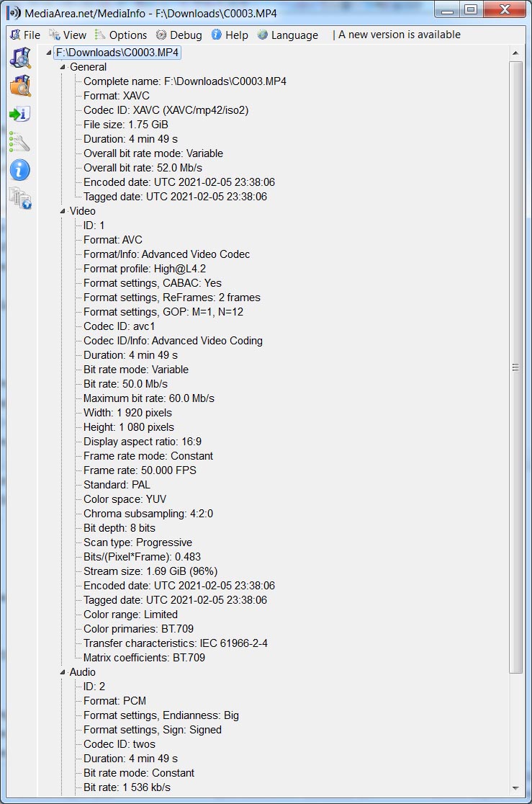Click the scrollbar down arrow

[515, 788]
